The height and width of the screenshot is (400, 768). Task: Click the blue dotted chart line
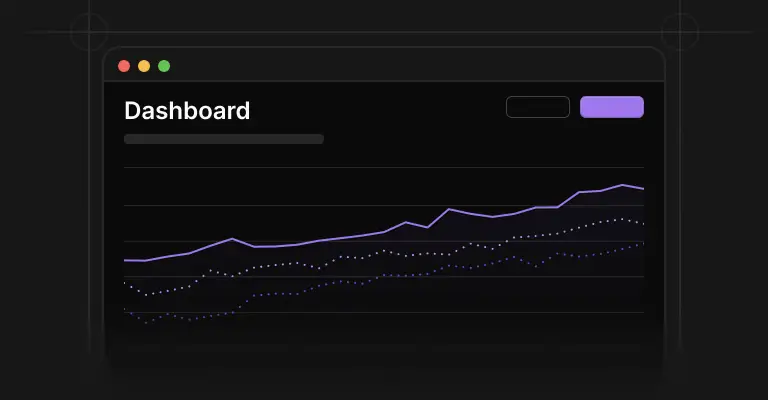tap(384, 277)
